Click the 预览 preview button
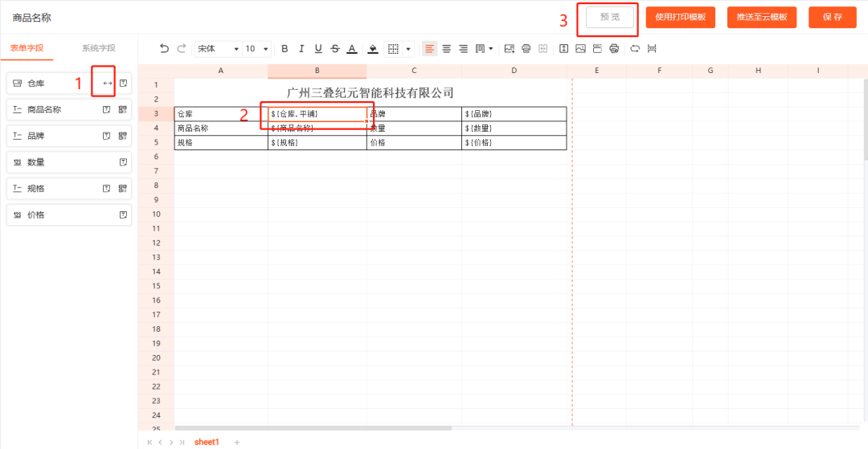The height and width of the screenshot is (449, 868). coord(610,17)
